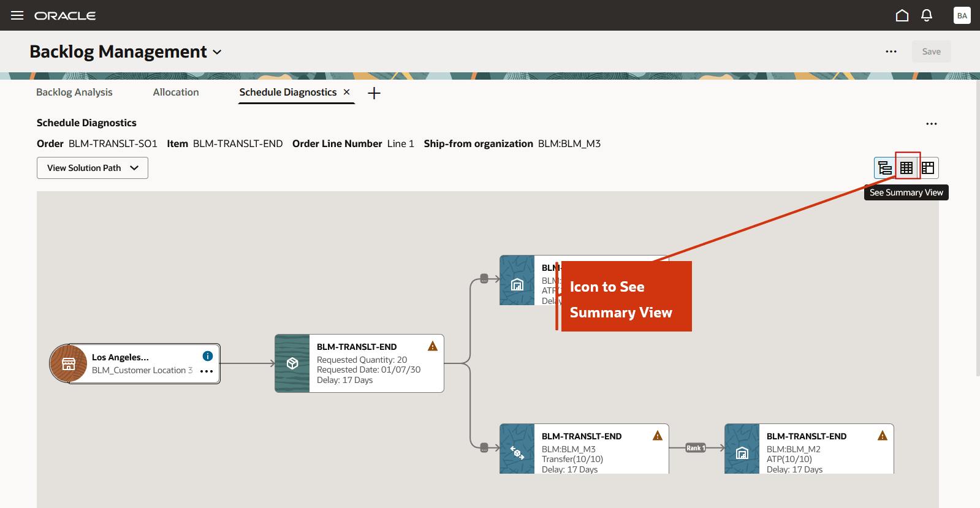Toggle connector handle before top ATP node
The height and width of the screenshot is (508, 980).
484,279
